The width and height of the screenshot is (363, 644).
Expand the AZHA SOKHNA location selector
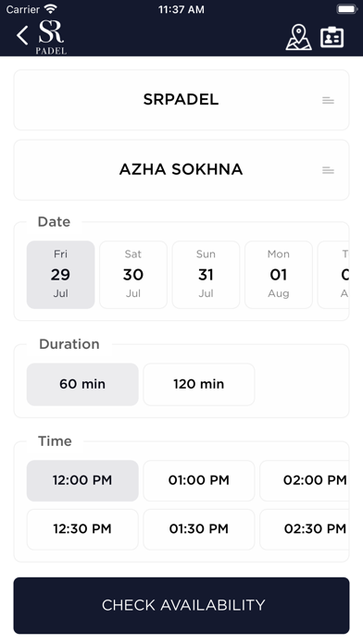tap(181, 169)
